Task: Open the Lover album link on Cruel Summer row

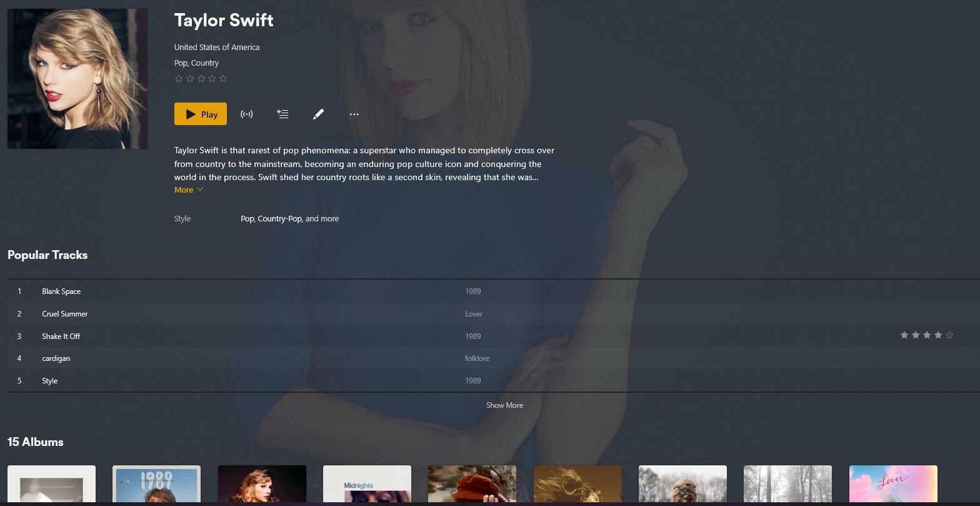Action: point(474,314)
